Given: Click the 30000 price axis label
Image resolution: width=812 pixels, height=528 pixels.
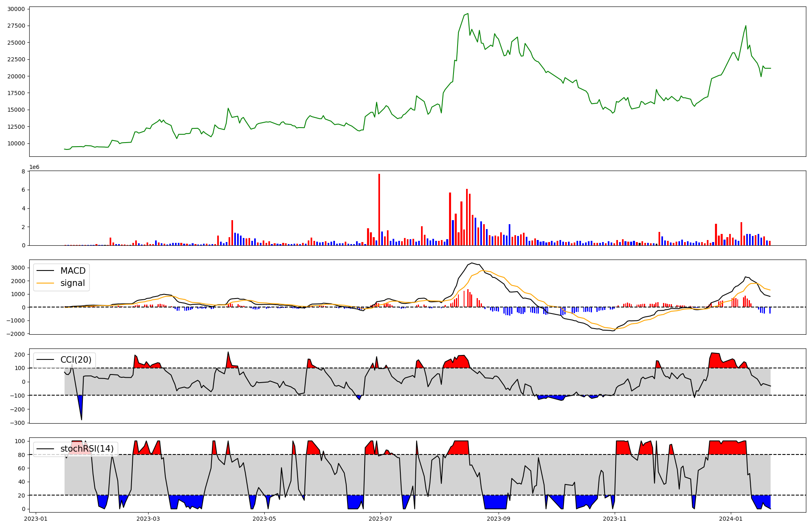Looking at the screenshot, I should pyautogui.click(x=16, y=9).
